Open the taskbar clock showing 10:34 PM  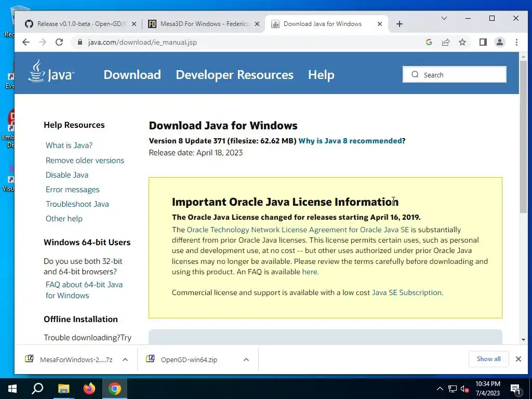point(487,389)
